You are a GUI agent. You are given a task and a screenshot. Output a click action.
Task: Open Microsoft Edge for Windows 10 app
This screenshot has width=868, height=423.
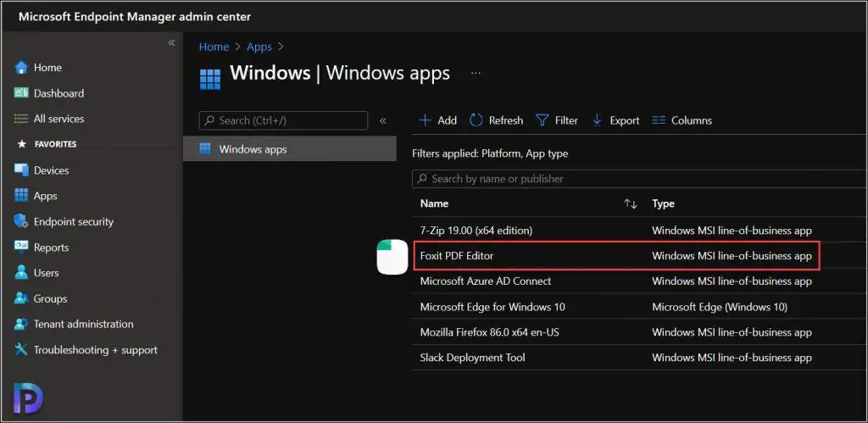tap(492, 307)
